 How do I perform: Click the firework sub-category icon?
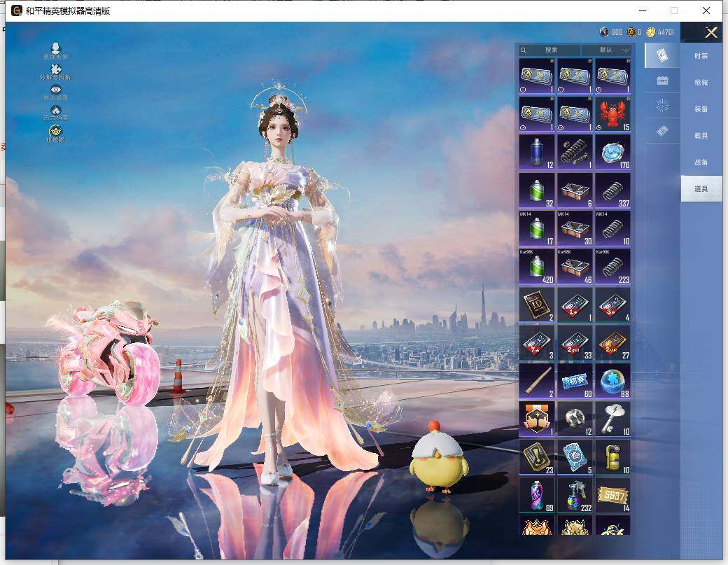click(x=661, y=106)
